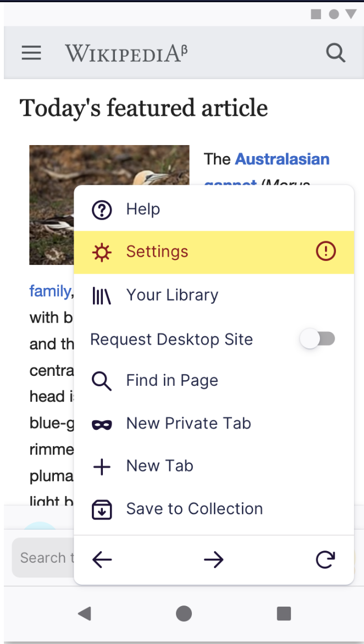Click the Your Library books icon

[x=102, y=296]
